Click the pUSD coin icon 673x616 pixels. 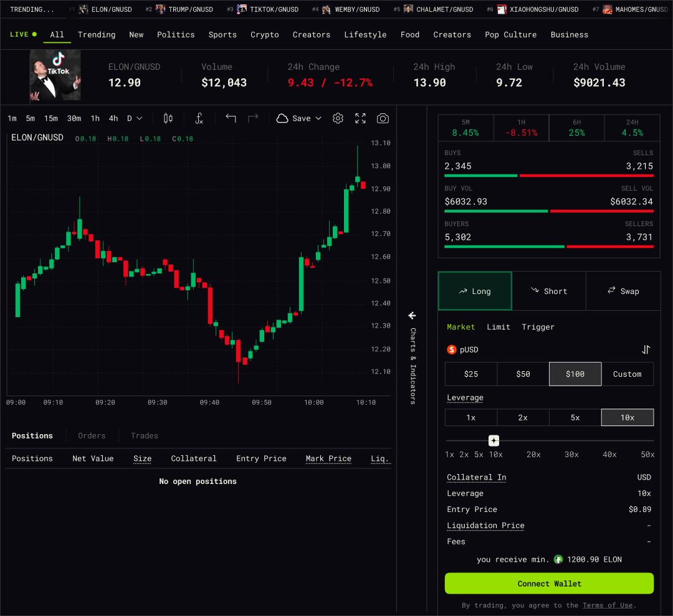452,349
